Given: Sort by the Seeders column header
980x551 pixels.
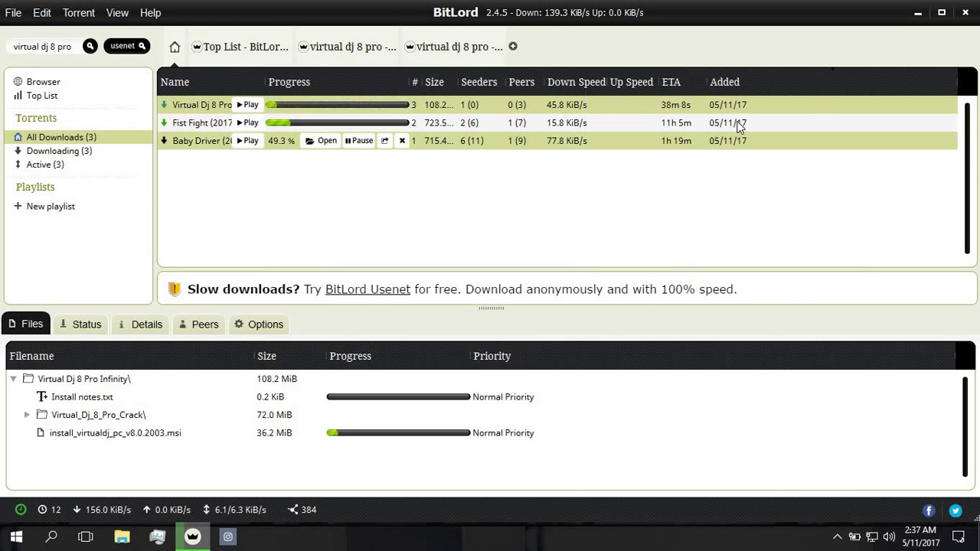Looking at the screenshot, I should coord(479,82).
